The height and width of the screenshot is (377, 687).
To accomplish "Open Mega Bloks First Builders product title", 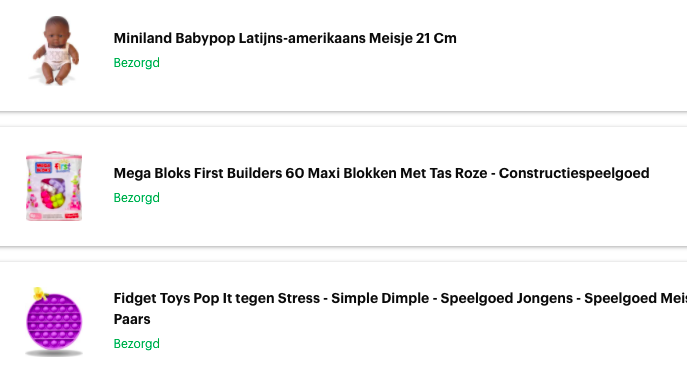I will pyautogui.click(x=381, y=173).
